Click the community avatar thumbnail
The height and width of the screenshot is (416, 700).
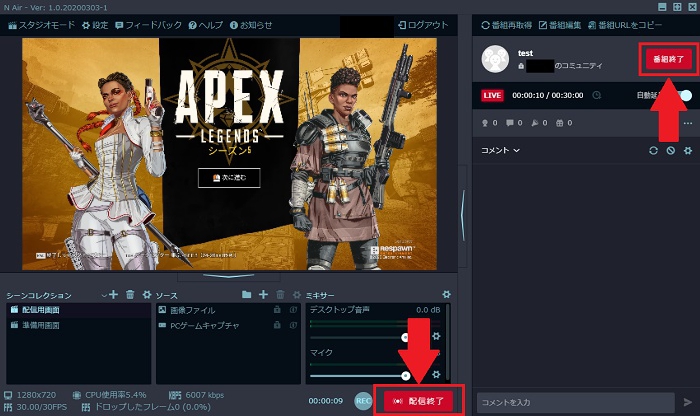(495, 58)
